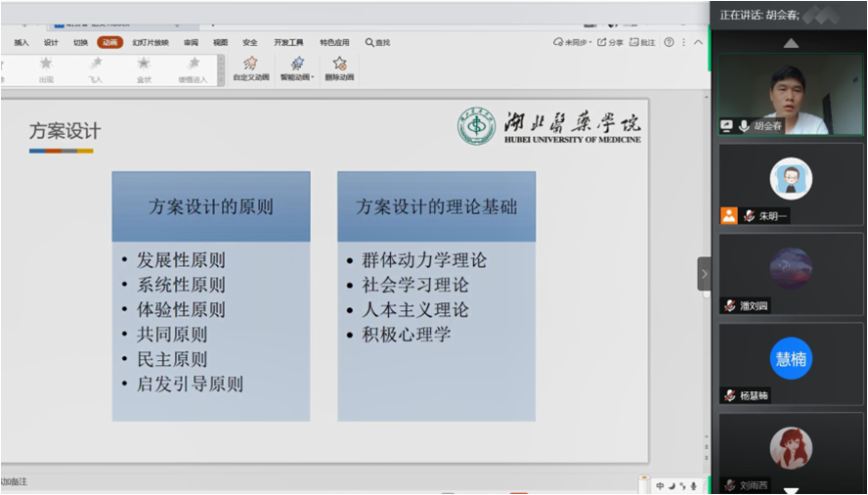Click the 自定义动画 custom animation icon
868x495 pixels.
pyautogui.click(x=249, y=67)
